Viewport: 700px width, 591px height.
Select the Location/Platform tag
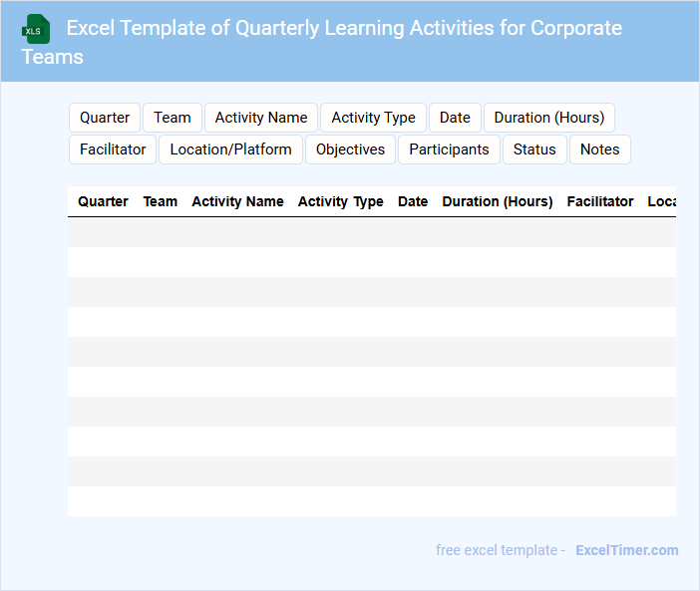click(231, 149)
